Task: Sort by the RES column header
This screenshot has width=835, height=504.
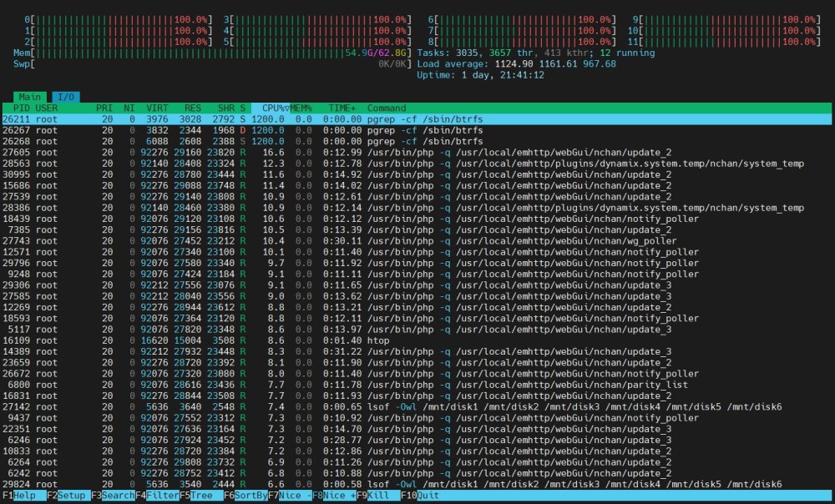Action: [193, 108]
